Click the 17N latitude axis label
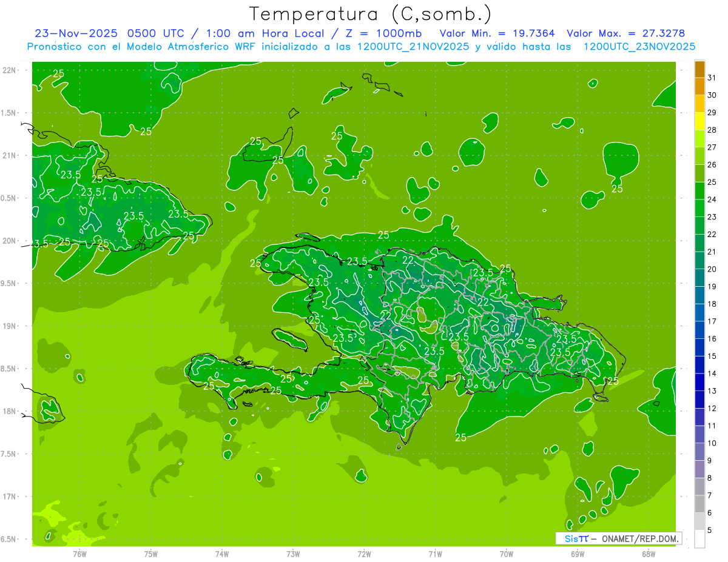This screenshot has width=728, height=562. pos(9,497)
